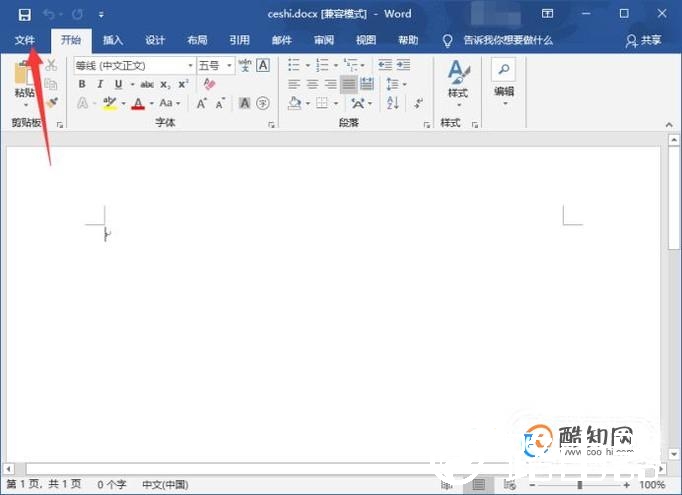Viewport: 682px width, 495px height.
Task: Click the Distributed alignment icon
Action: point(367,84)
